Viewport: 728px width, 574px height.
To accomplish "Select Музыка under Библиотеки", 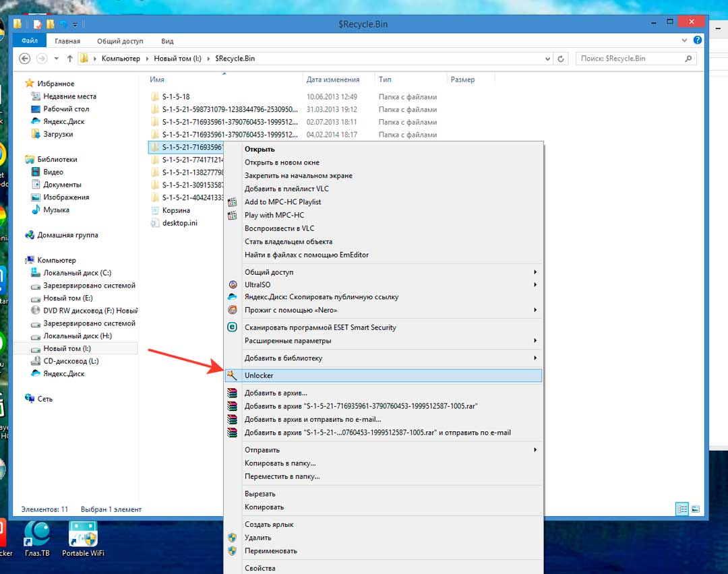I will coord(56,210).
